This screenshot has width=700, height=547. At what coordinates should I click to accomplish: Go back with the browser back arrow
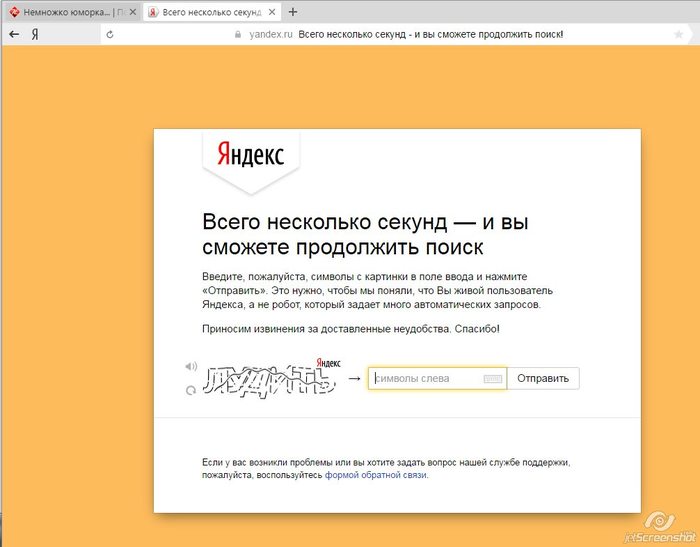14,34
